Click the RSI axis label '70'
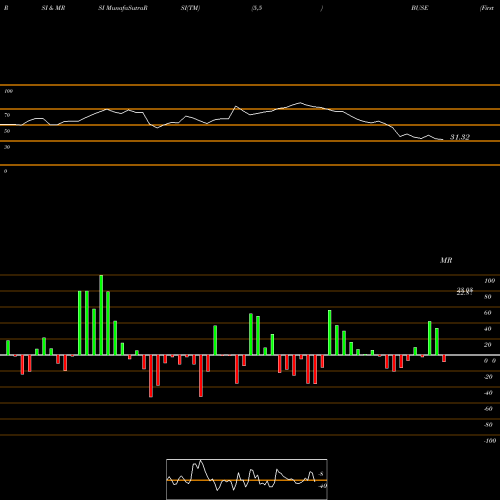The image size is (500, 500). coord(7,115)
